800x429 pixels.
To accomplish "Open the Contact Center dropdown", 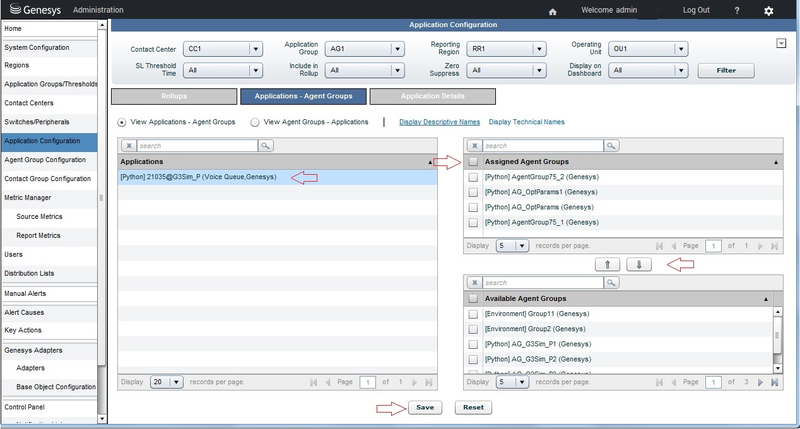I will [x=223, y=49].
